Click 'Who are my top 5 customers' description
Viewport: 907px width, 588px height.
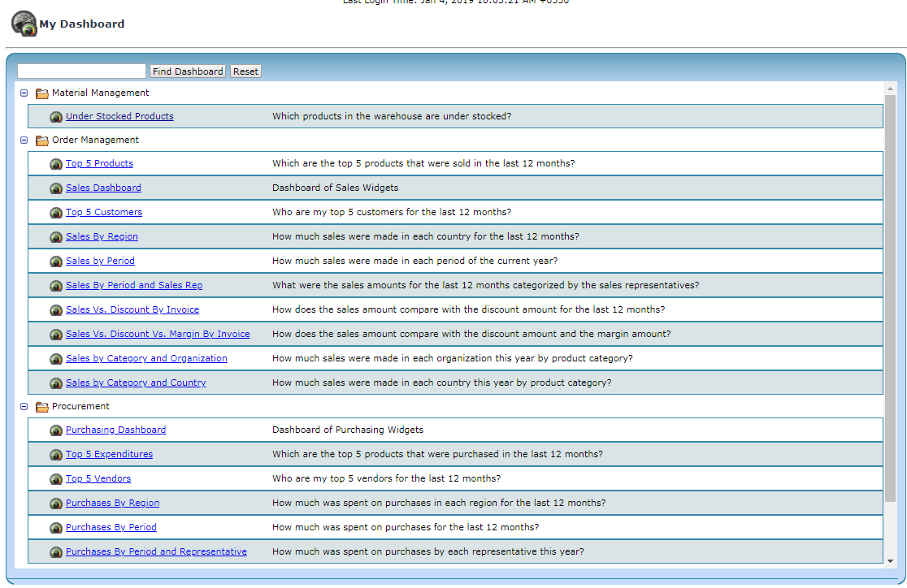click(x=392, y=212)
